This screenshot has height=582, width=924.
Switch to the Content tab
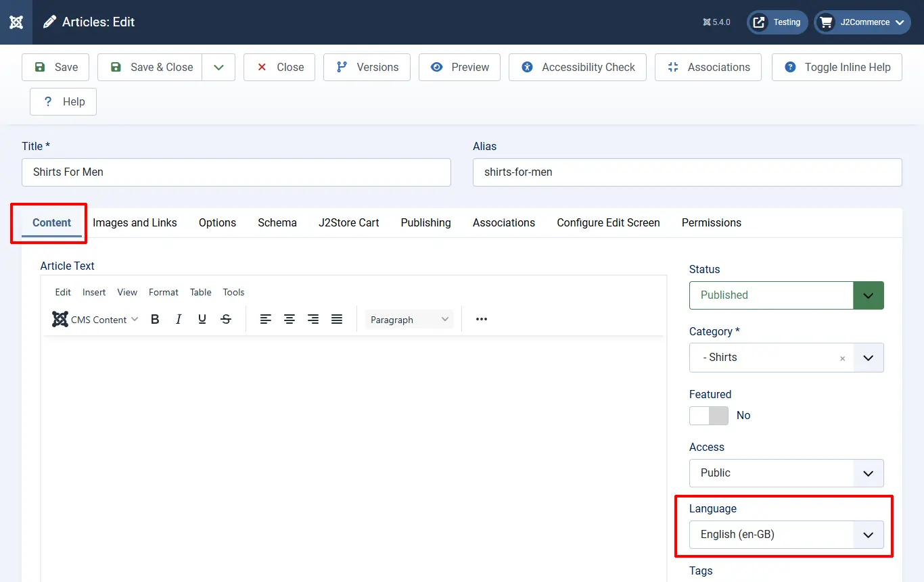point(52,223)
